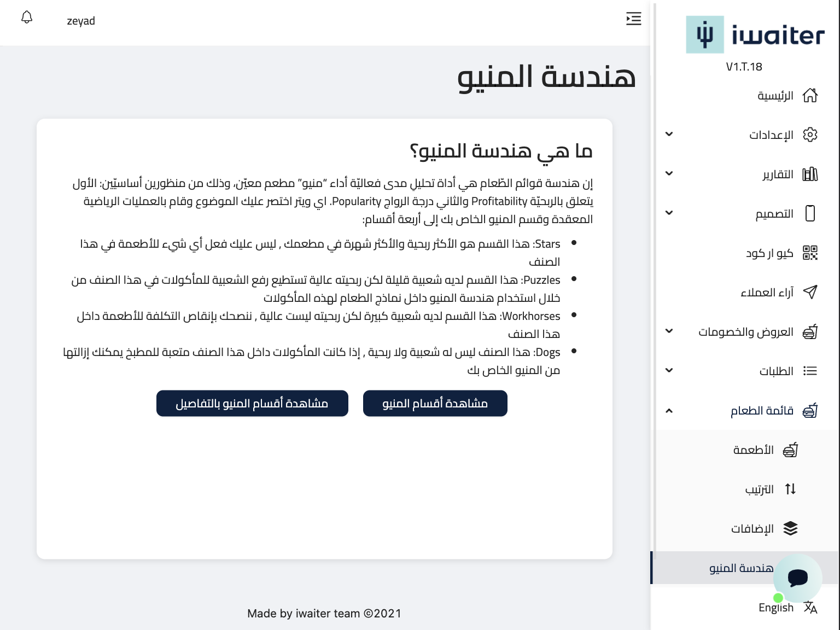Click the language translate icon
Screen dimensions: 840x630
tap(810, 608)
